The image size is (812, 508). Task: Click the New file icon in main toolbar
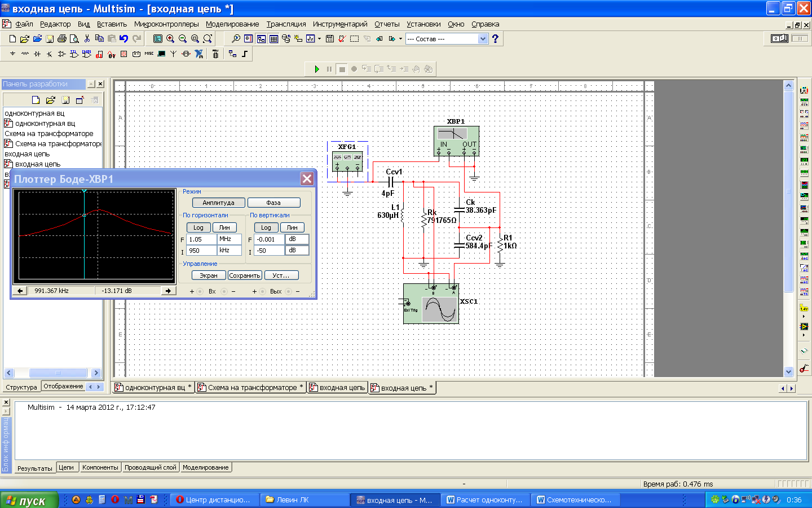(x=12, y=39)
